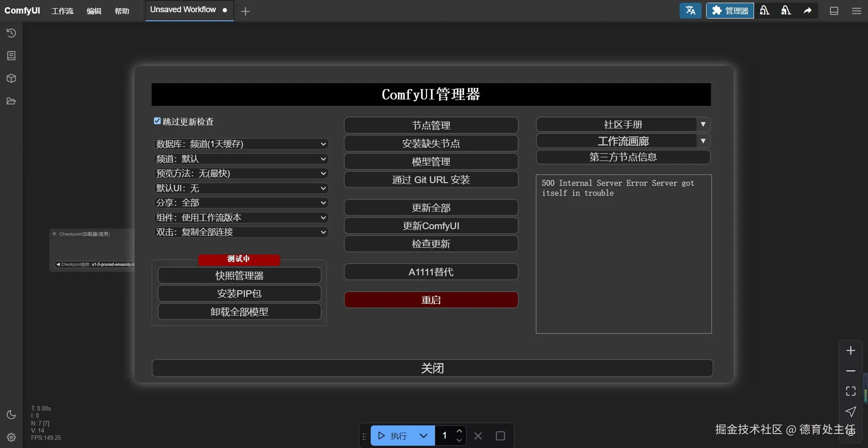This screenshot has height=448, width=868.
Task: Click A1111替代 button
Action: pos(431,272)
